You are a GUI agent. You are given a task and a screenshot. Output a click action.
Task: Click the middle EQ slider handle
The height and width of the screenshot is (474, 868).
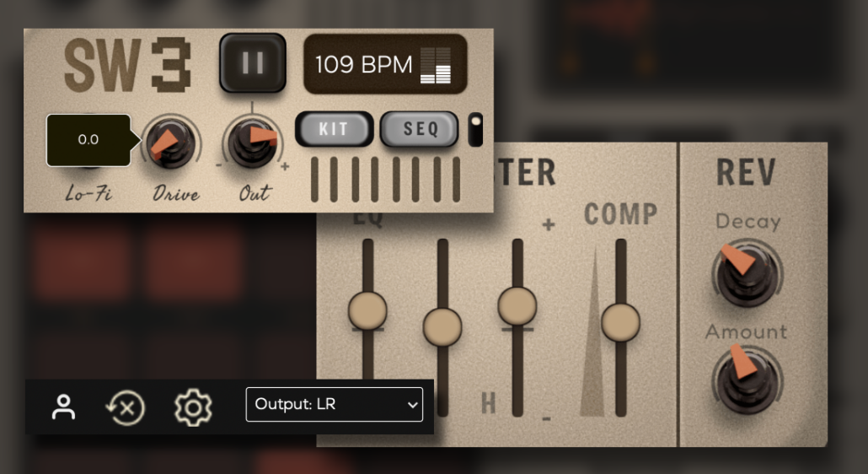pyautogui.click(x=442, y=325)
